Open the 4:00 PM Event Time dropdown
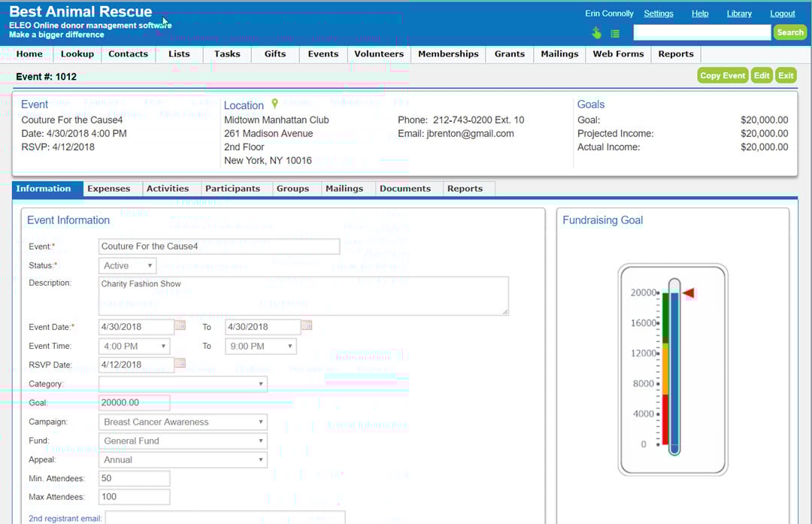The width and height of the screenshot is (812, 524). [x=134, y=347]
